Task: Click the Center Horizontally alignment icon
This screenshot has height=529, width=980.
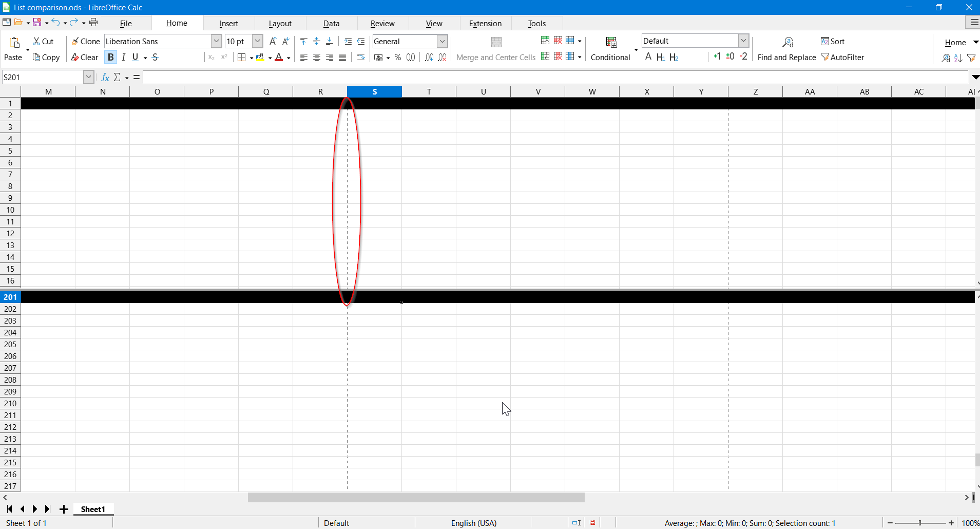Action: coord(317,57)
